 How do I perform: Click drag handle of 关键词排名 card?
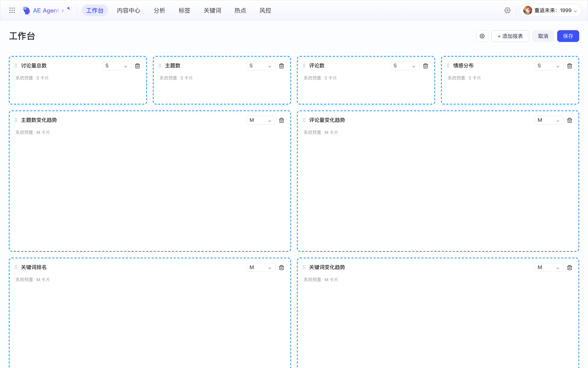tap(16, 268)
